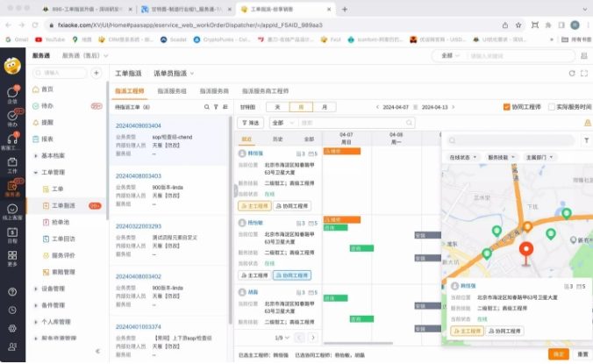The image size is (593, 364).
Task: Open 线上客服 icon in dark sidebar
Action: (x=12, y=211)
